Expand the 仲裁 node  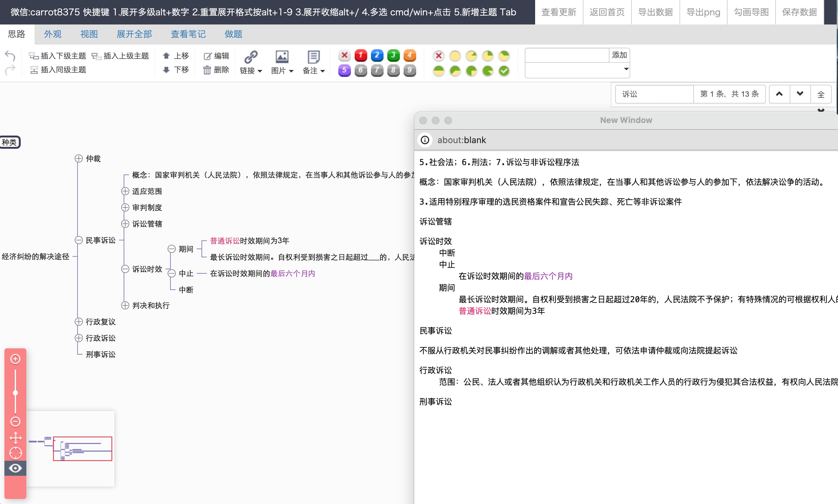79,158
